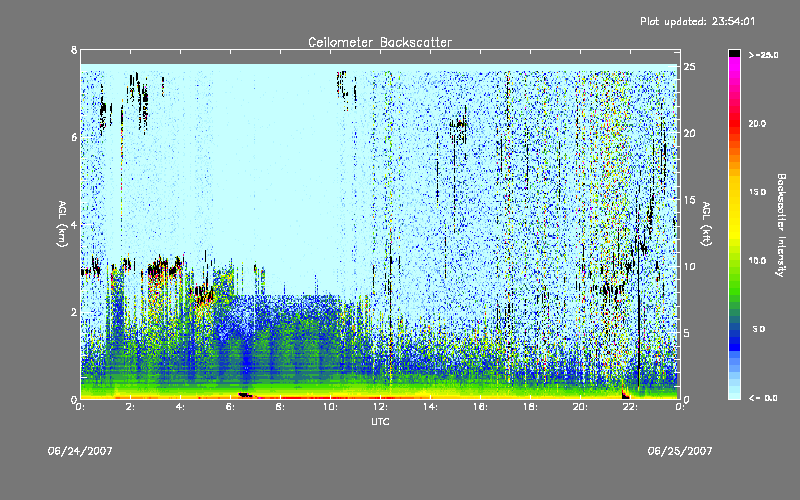
Task: Click the '4' tick on the km axis
Action: tap(74, 224)
